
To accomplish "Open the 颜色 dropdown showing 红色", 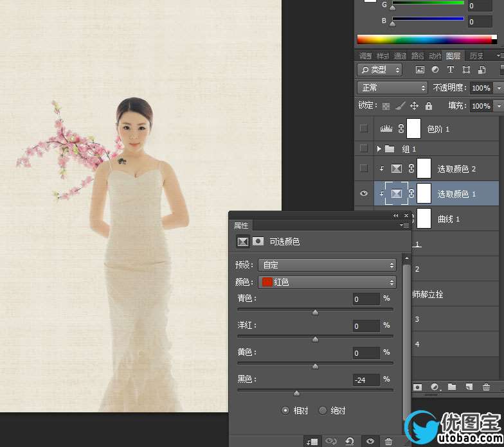I will point(328,282).
